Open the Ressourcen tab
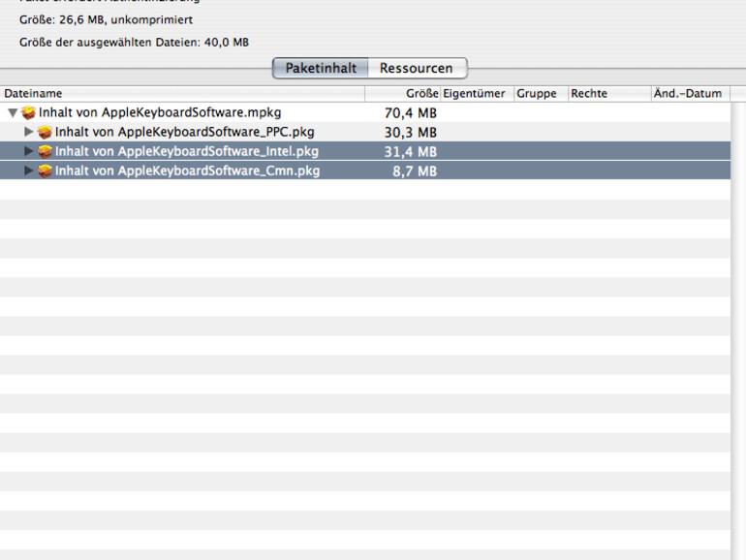Image resolution: width=746 pixels, height=560 pixels. (x=418, y=68)
